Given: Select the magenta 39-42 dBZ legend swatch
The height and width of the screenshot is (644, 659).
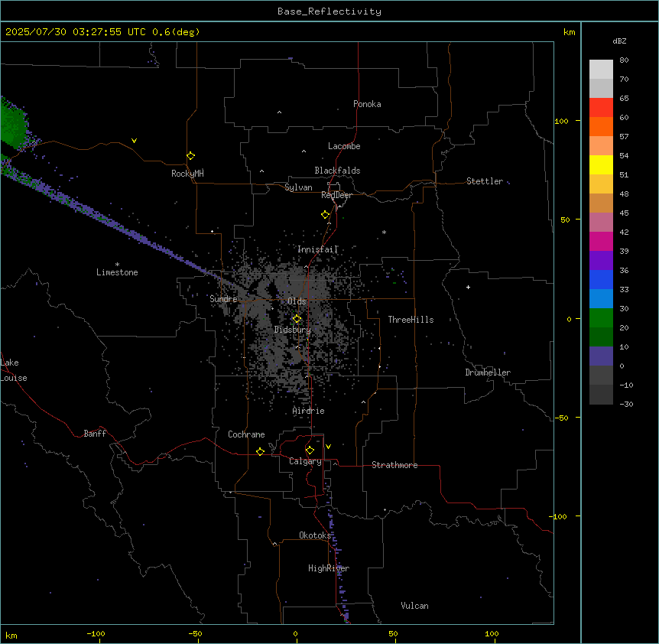Looking at the screenshot, I should click(601, 241).
